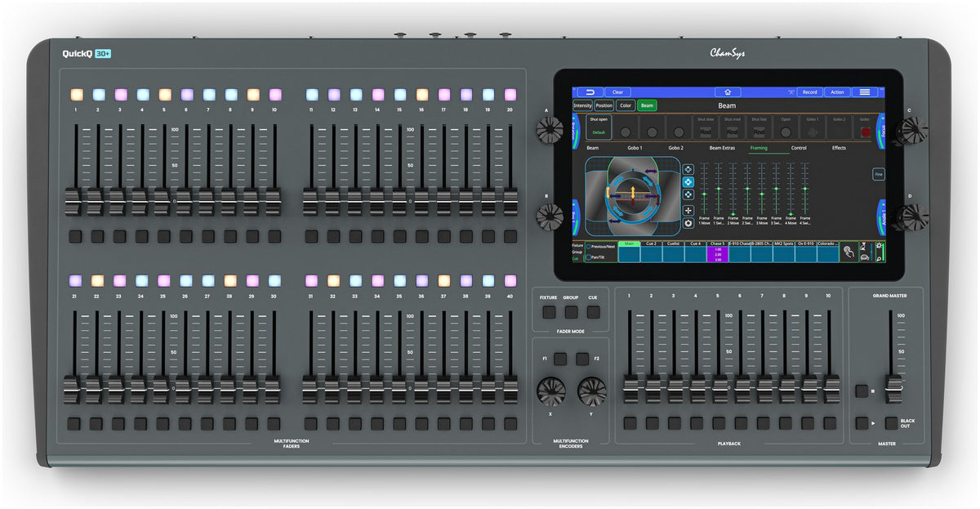Push the stop button beside Grand Master
Screen dimensions: 980x509
coord(862,391)
